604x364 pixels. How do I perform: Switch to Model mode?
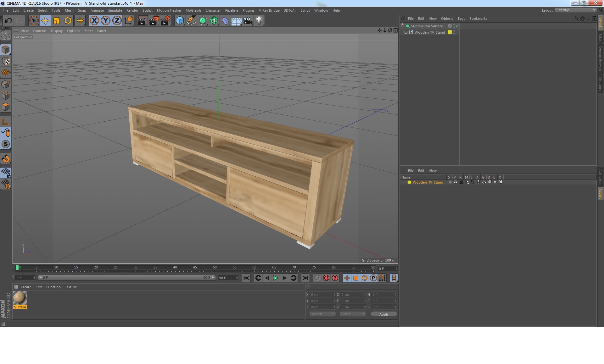[6, 50]
